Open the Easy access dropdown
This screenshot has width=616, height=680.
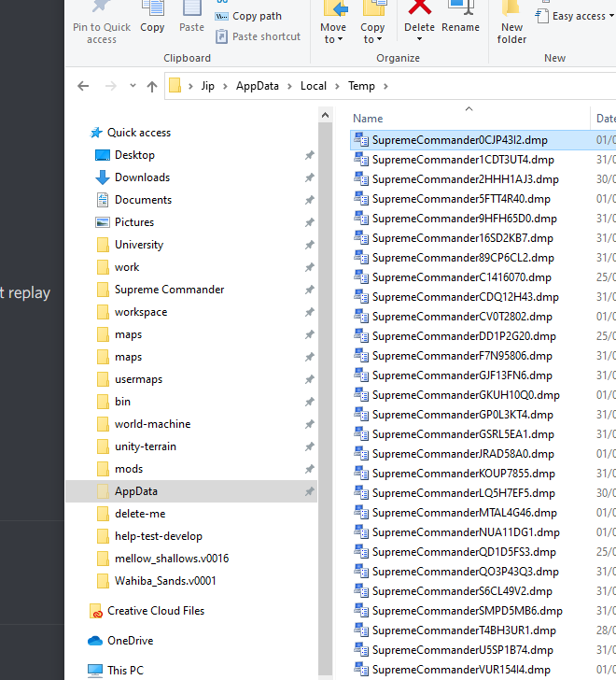point(575,16)
